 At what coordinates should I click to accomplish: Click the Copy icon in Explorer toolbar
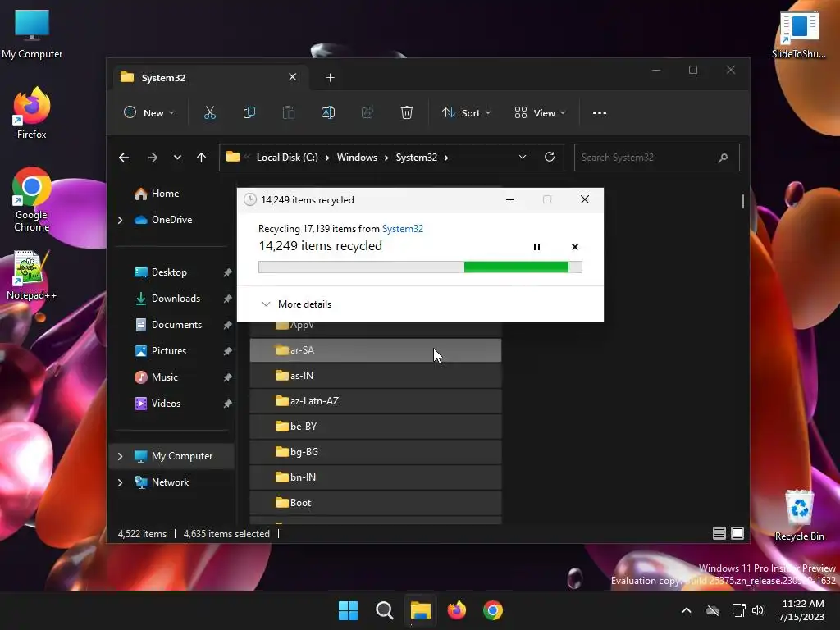(x=249, y=113)
